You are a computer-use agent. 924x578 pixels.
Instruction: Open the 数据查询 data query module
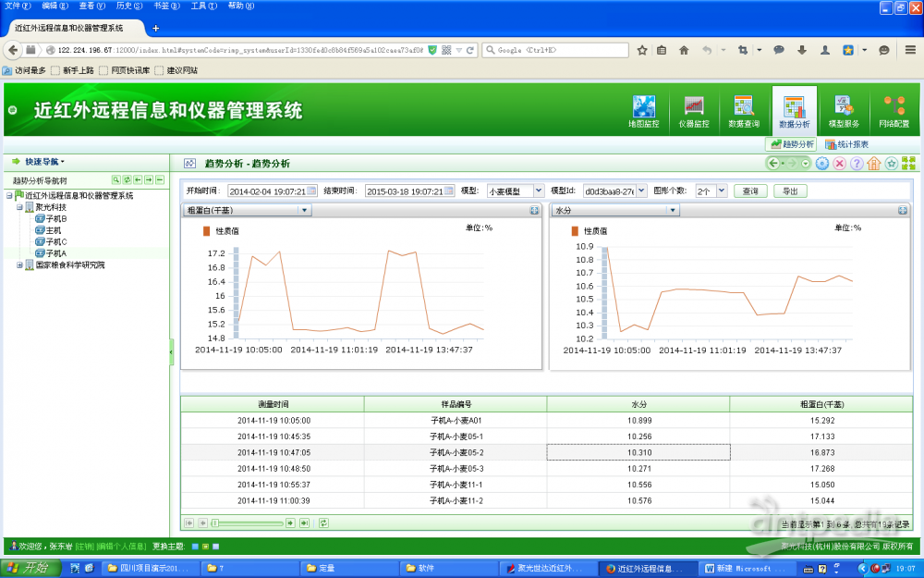tap(744, 111)
